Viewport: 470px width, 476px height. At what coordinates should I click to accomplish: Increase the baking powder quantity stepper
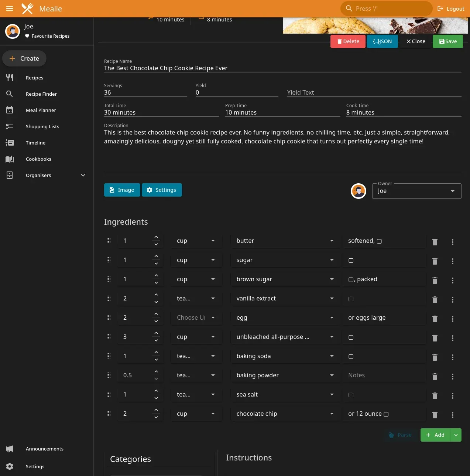[x=156, y=371]
